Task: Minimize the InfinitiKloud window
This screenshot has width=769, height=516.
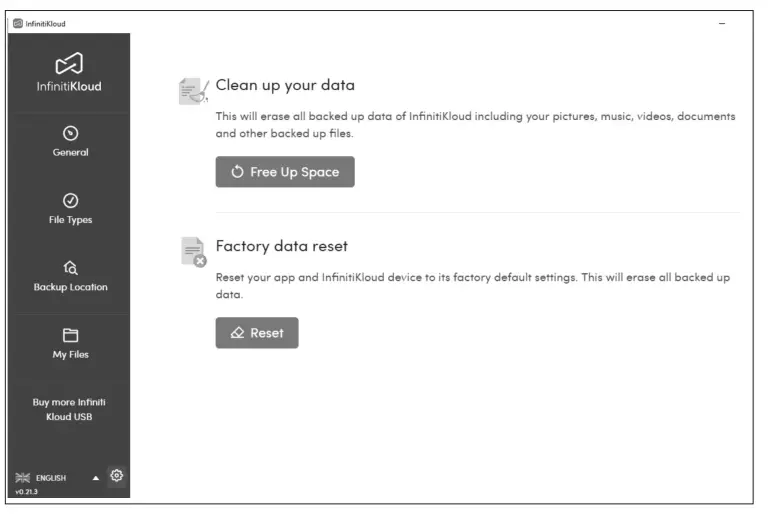Action: pyautogui.click(x=722, y=24)
